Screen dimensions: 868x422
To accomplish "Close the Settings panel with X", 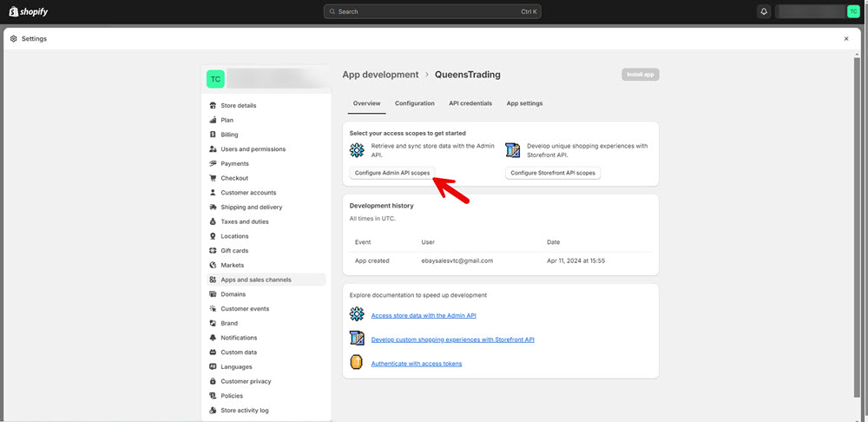I will [845, 39].
